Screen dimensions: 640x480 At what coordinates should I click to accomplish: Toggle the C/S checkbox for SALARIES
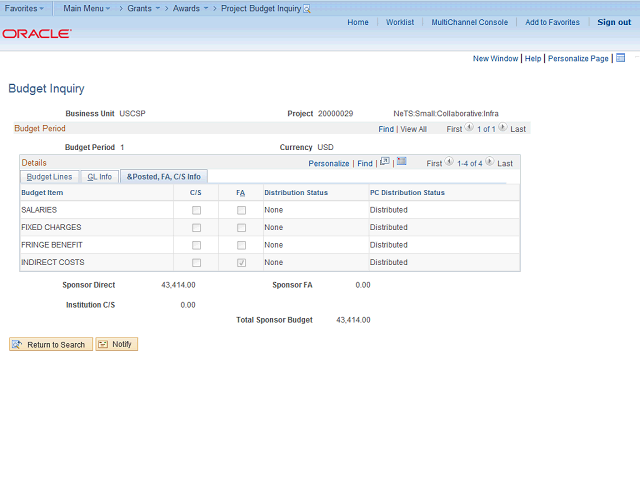click(x=196, y=210)
